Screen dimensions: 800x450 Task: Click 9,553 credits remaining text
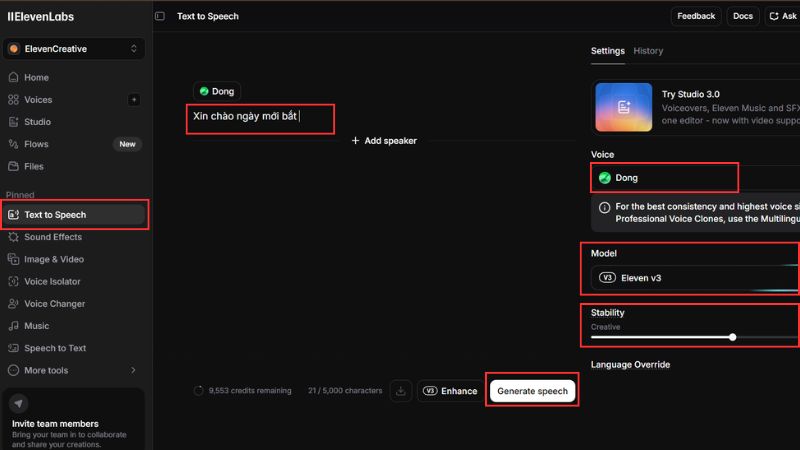point(250,391)
